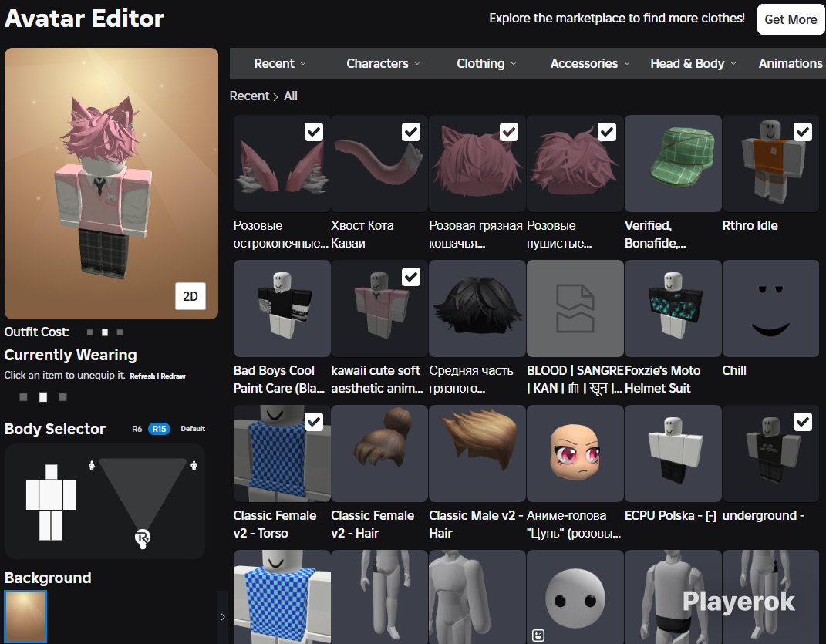This screenshot has width=826, height=644.
Task: Select the Розовая грязная кошачья hair item
Action: [477, 164]
